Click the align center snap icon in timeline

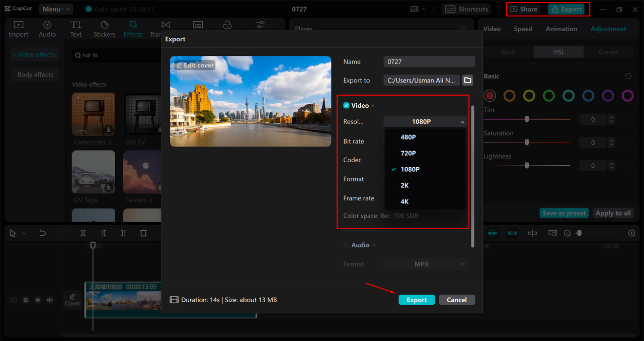tap(532, 233)
